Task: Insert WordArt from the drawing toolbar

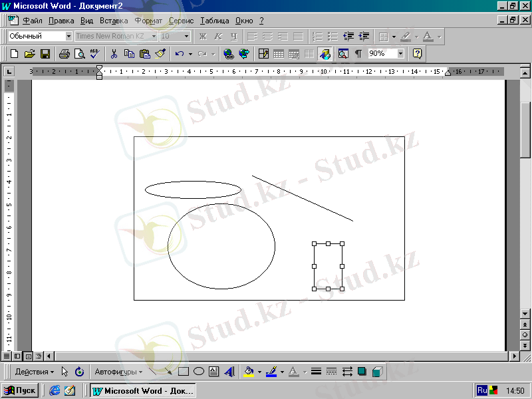Action: pos(229,372)
